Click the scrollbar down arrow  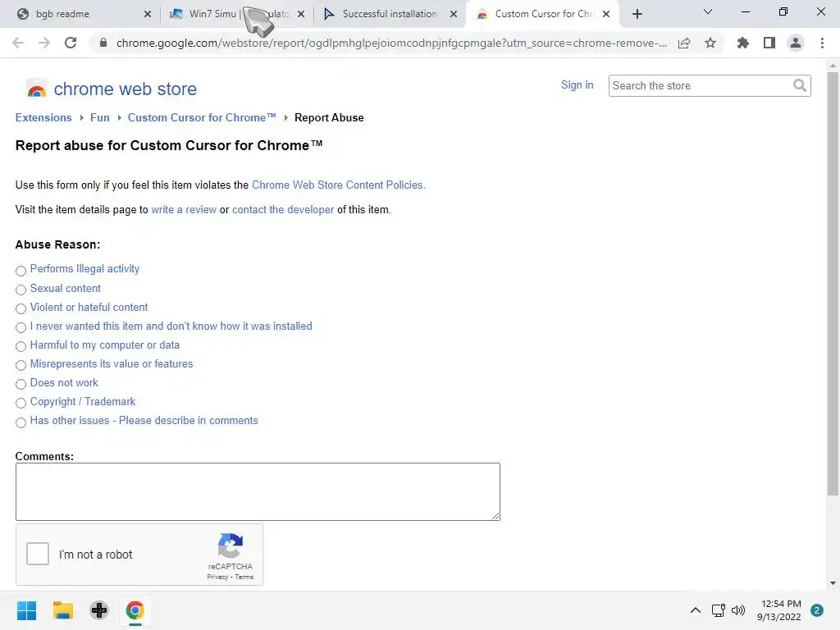pyautogui.click(x=833, y=583)
